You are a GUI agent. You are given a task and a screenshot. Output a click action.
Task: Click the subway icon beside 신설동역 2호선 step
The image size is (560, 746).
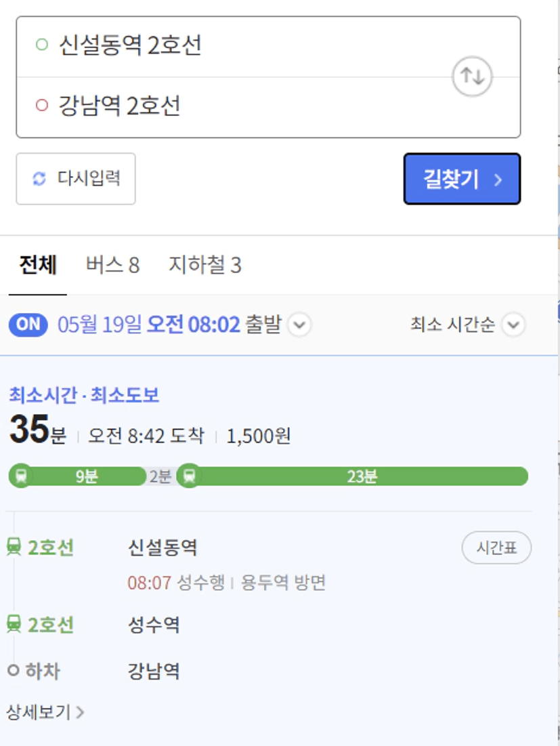14,547
